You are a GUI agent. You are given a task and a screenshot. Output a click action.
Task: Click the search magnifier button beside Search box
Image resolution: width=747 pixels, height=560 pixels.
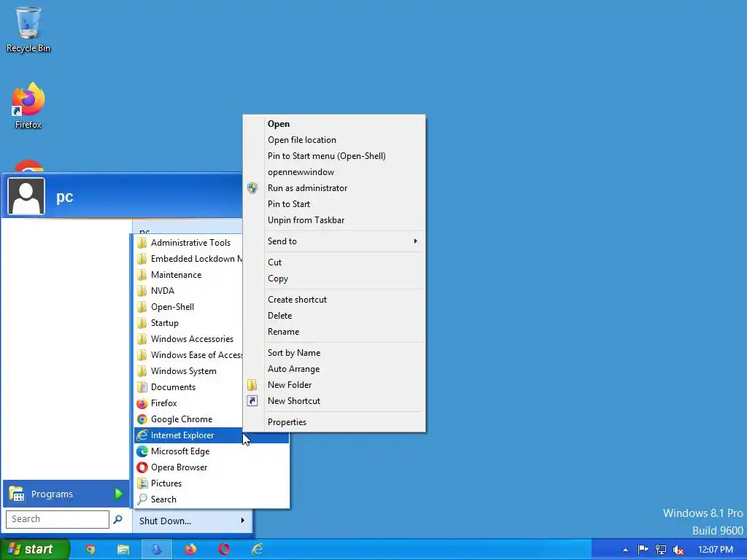tap(117, 519)
